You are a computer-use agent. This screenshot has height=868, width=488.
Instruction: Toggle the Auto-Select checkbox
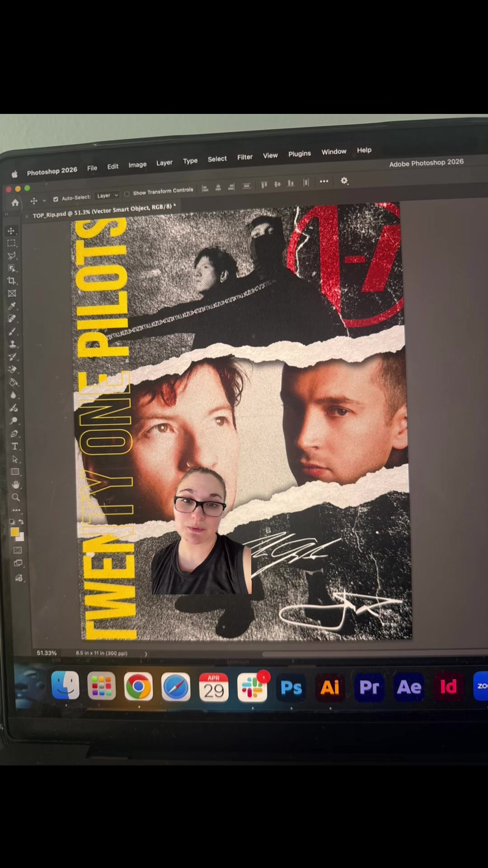coord(56,199)
